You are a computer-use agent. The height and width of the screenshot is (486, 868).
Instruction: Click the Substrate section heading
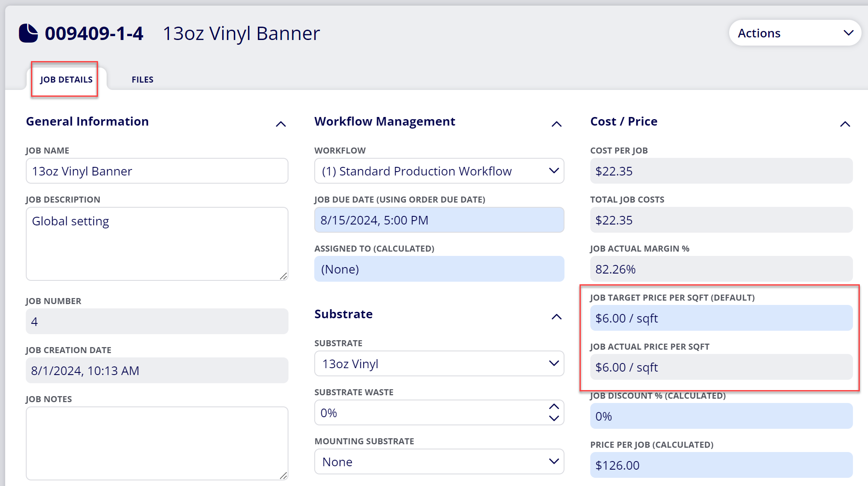click(344, 314)
